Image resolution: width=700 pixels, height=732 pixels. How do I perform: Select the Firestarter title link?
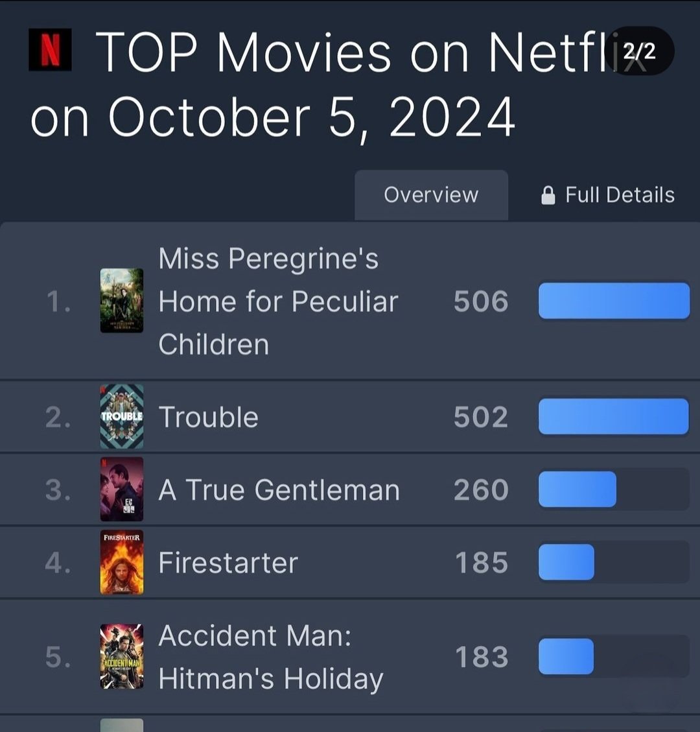(228, 563)
